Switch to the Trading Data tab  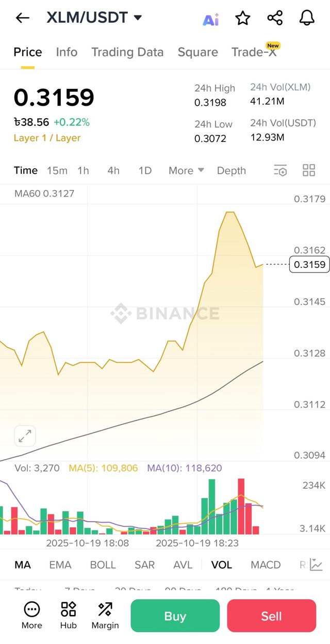pyautogui.click(x=127, y=52)
